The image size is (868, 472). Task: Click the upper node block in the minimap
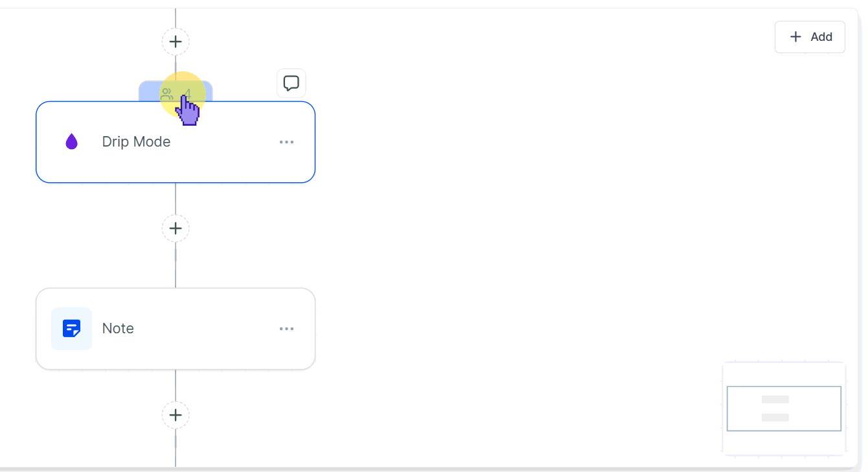click(775, 399)
